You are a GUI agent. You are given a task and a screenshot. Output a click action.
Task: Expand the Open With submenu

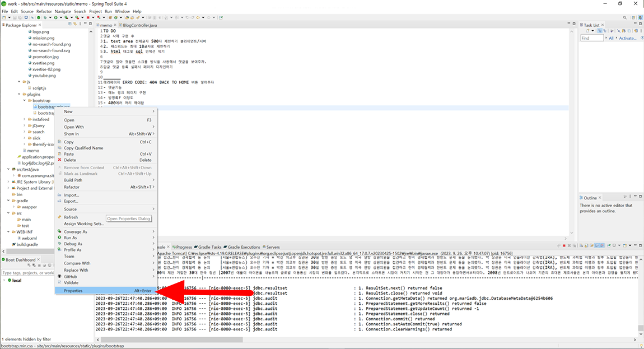pyautogui.click(x=105, y=127)
